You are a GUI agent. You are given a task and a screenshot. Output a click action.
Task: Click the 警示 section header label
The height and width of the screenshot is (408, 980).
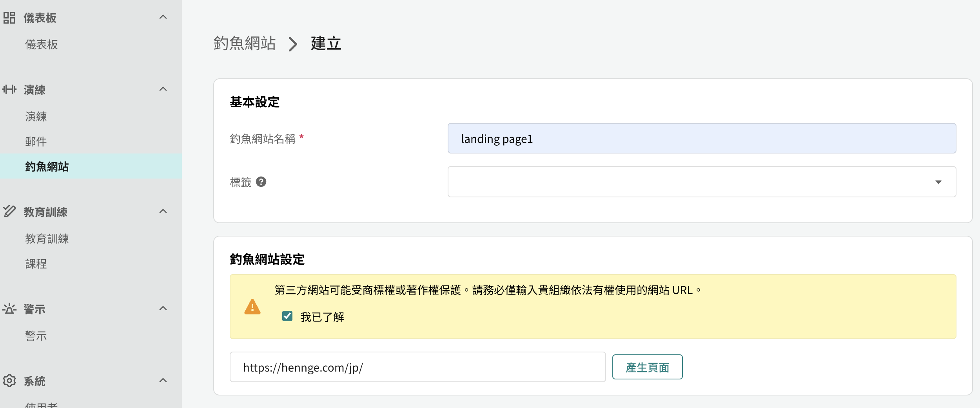tap(34, 309)
